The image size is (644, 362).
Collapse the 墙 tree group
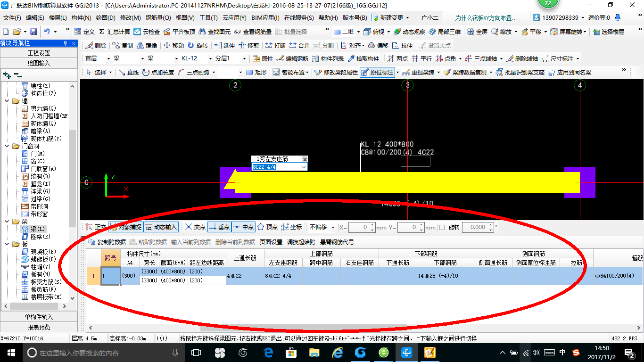click(x=7, y=101)
